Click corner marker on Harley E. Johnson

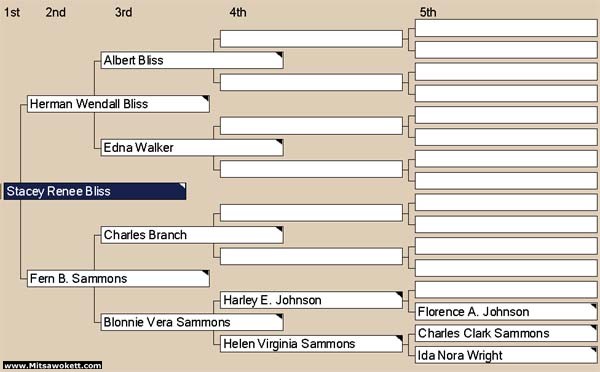click(399, 295)
